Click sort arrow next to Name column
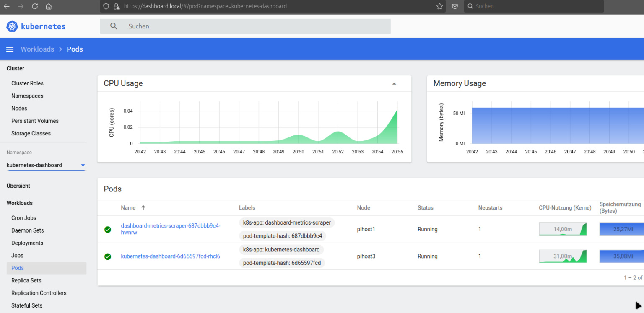Viewport: 644px width, 313px height. point(143,208)
